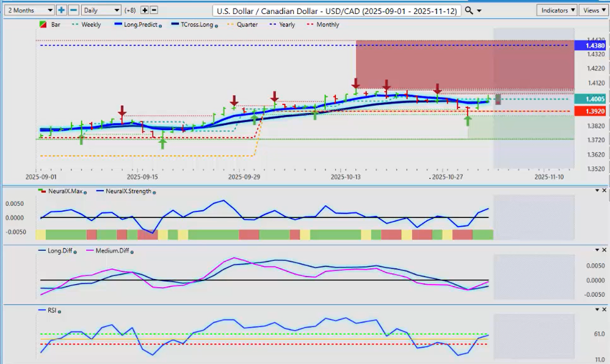Click the dot next to TCross.Long legend

216,26
